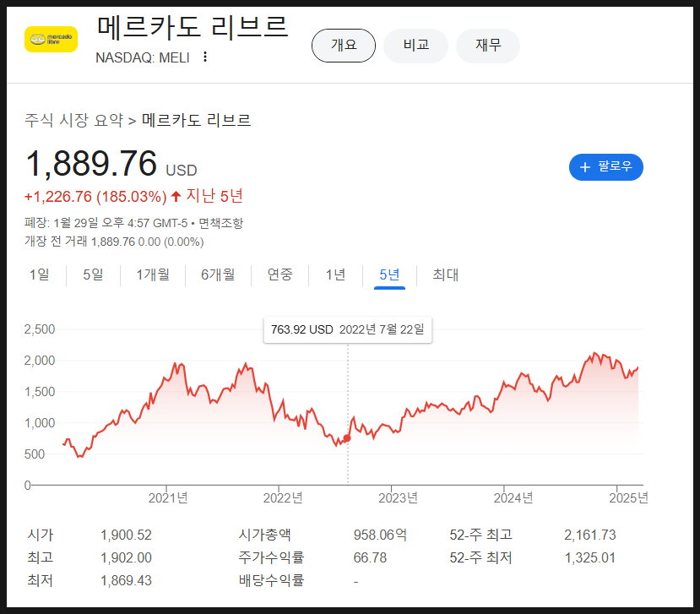700x614 pixels.
Task: Select the 1일 time range
Action: (x=40, y=274)
